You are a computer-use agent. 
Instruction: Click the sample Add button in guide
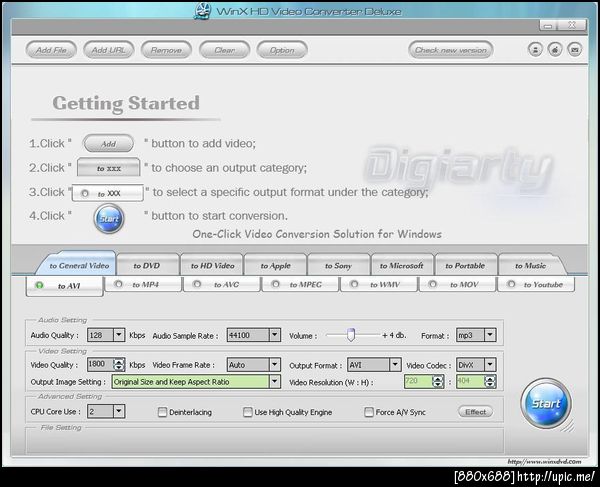tap(109, 143)
